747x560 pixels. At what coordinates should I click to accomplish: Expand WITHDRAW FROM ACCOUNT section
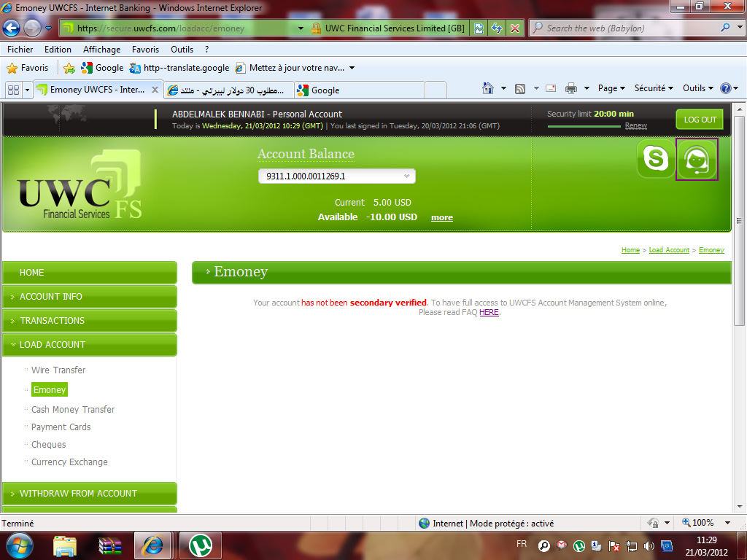(90, 494)
